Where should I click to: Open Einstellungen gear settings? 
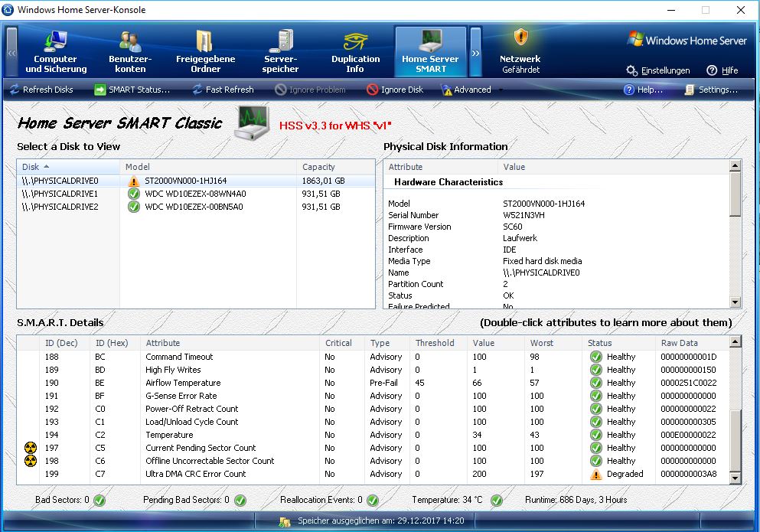[657, 70]
